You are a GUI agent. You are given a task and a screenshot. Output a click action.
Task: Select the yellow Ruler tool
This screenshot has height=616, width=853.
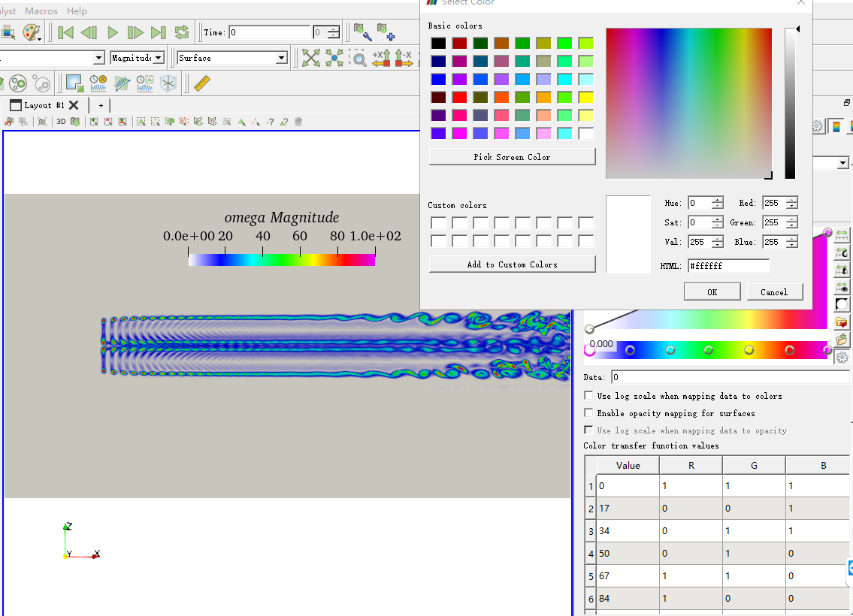click(201, 83)
